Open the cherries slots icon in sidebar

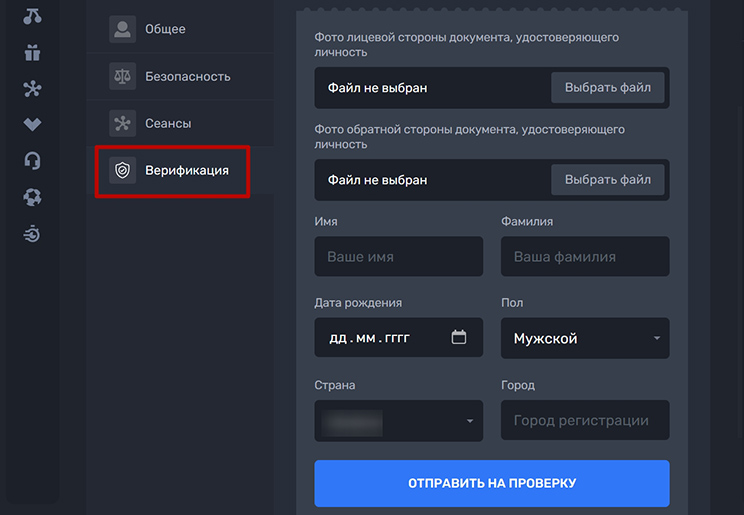tap(32, 17)
